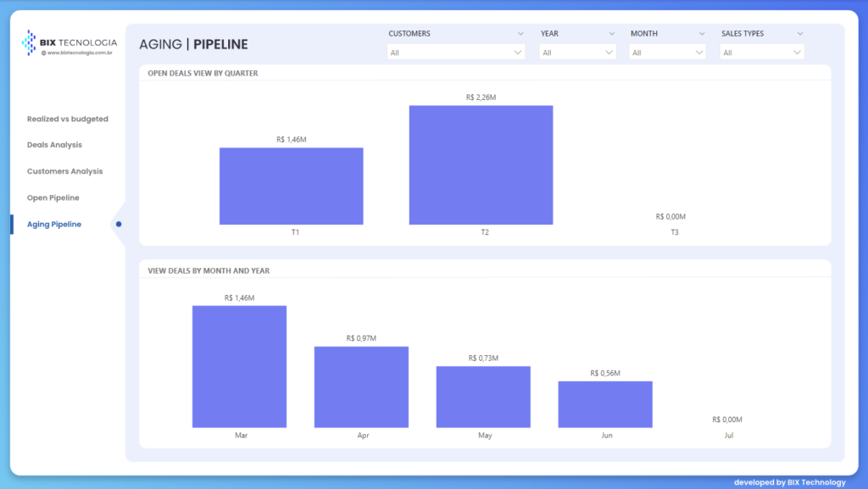Select the Aging Pipeline page
This screenshot has height=489, width=868.
54,225
